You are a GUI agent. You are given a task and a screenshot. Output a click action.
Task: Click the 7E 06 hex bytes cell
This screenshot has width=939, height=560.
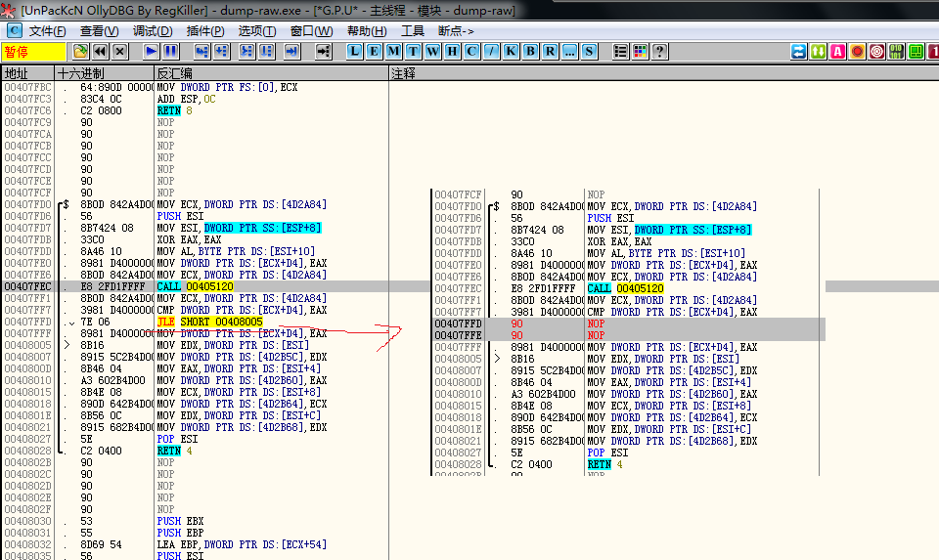95,322
